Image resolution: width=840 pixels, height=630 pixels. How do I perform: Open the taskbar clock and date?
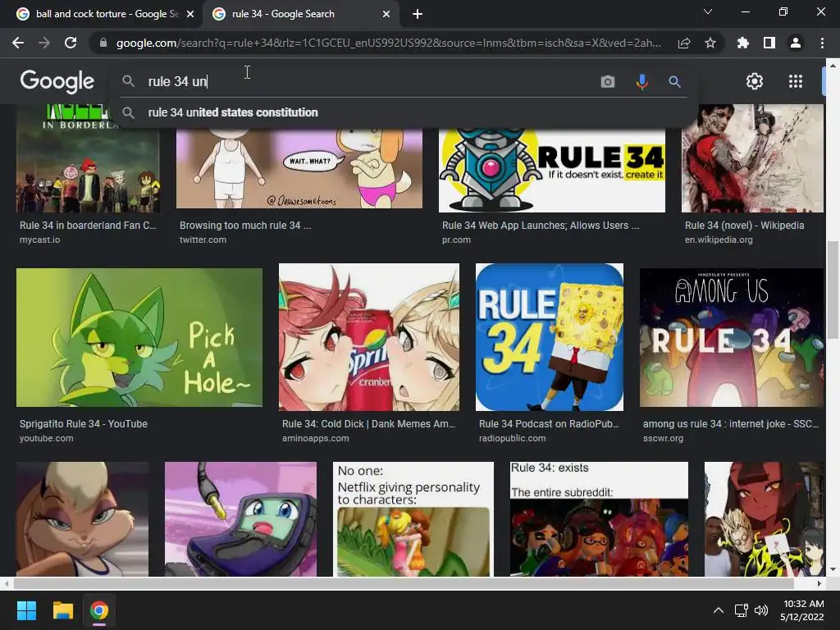pyautogui.click(x=802, y=610)
